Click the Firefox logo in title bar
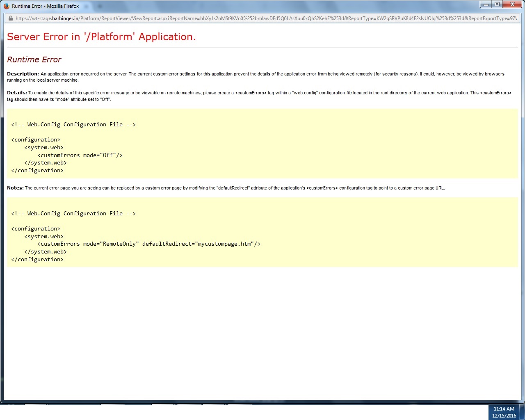The width and height of the screenshot is (525, 420). coord(6,6)
